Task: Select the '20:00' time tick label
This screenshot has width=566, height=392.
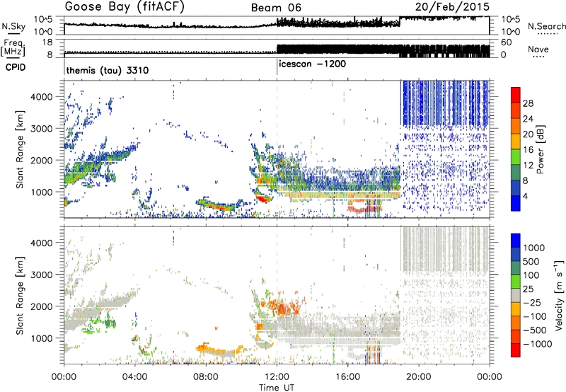Action: click(418, 377)
